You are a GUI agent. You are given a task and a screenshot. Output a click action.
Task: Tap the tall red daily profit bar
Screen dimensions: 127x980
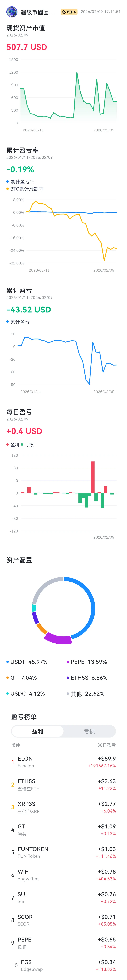(x=93, y=477)
